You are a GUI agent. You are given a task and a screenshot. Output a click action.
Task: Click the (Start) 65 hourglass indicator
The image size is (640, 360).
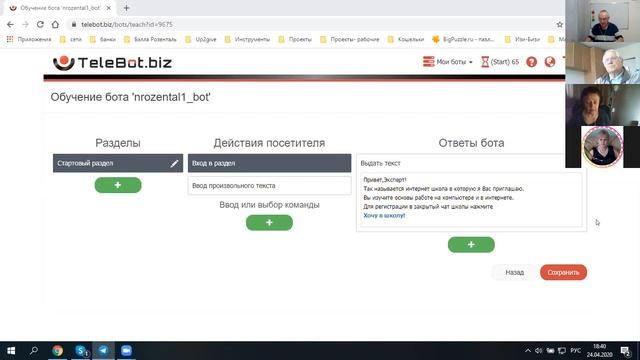tap(500, 62)
